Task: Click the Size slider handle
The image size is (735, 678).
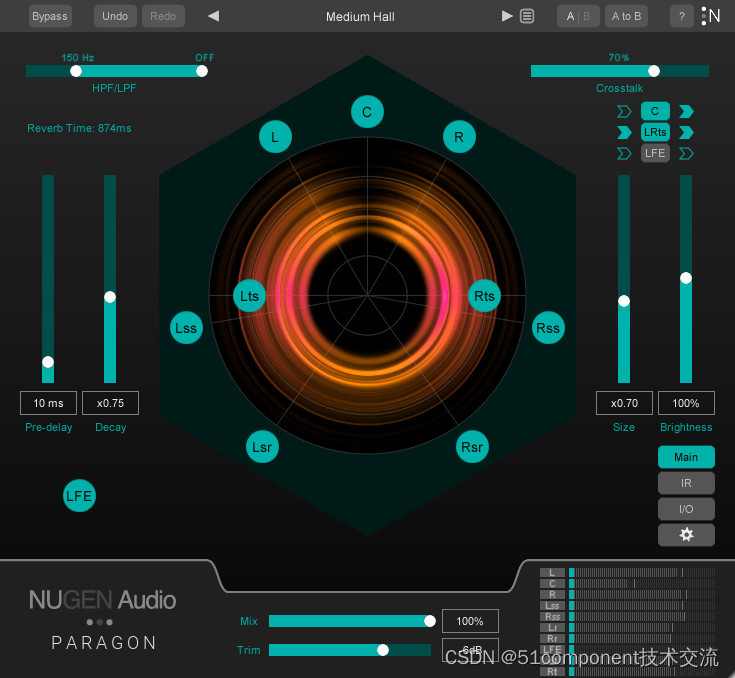Action: point(624,301)
